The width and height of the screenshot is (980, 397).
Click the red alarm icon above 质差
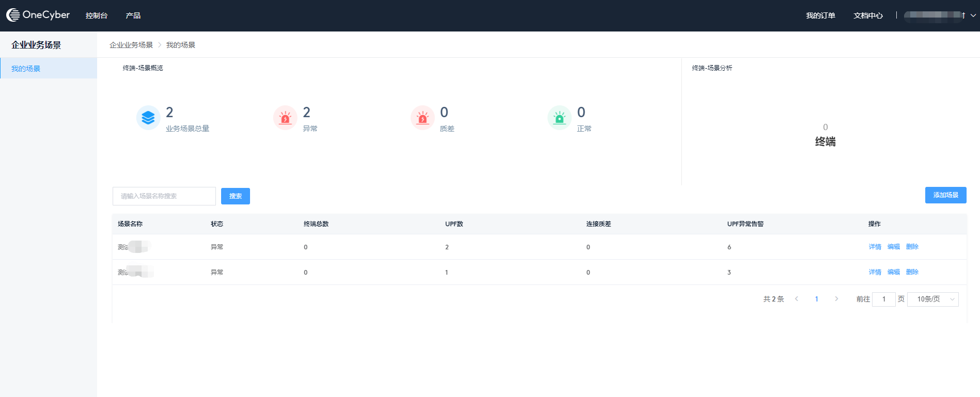click(x=423, y=118)
